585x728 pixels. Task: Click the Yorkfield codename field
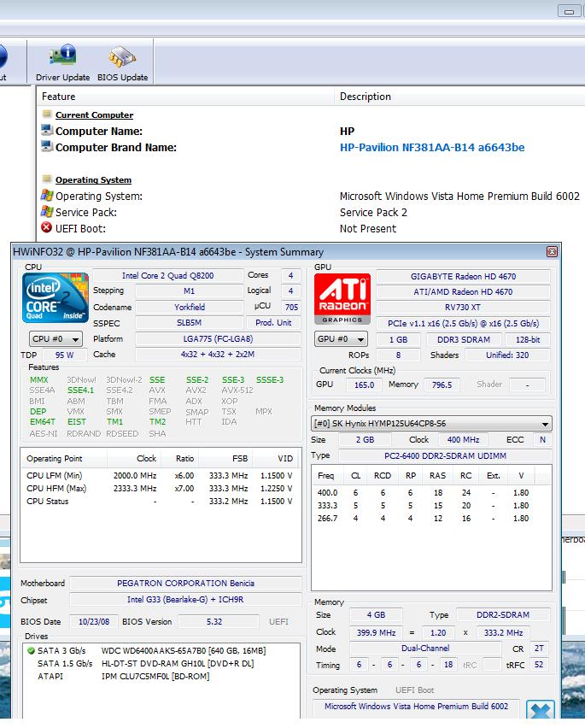[x=190, y=307]
